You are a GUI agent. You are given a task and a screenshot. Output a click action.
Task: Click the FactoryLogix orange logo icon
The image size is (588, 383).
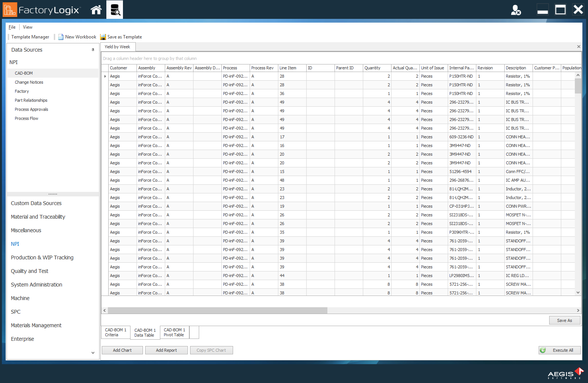(10, 9)
